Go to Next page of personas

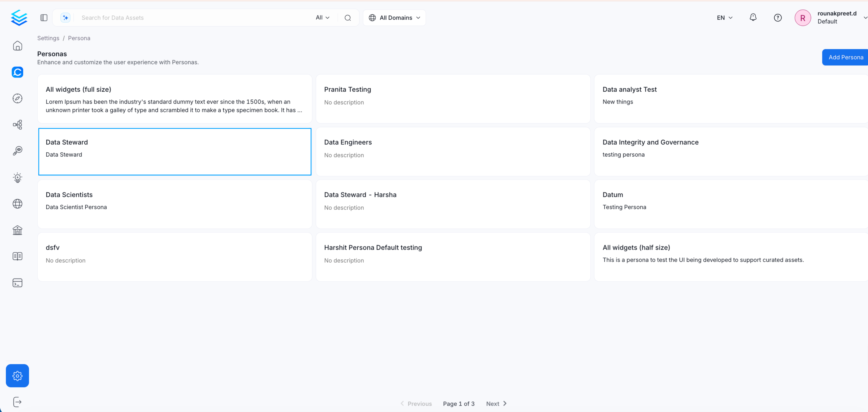pyautogui.click(x=496, y=404)
